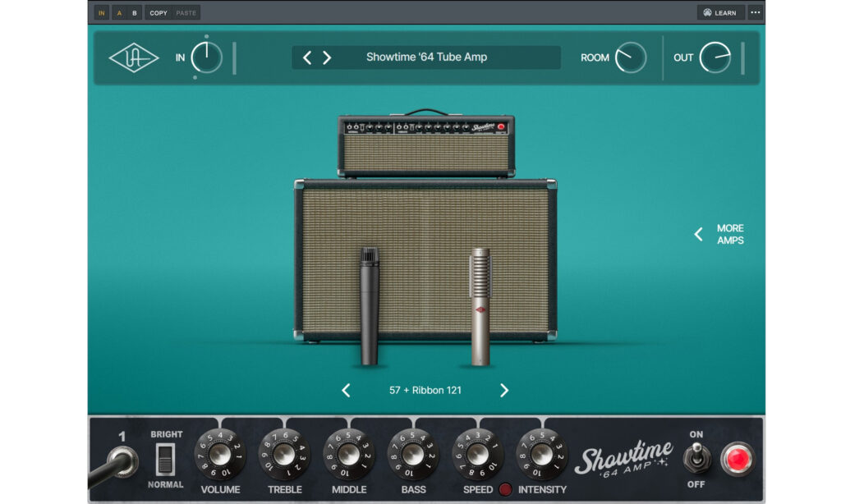Select next microphone with right arrow
Image resolution: width=841 pixels, height=504 pixels.
(x=503, y=390)
